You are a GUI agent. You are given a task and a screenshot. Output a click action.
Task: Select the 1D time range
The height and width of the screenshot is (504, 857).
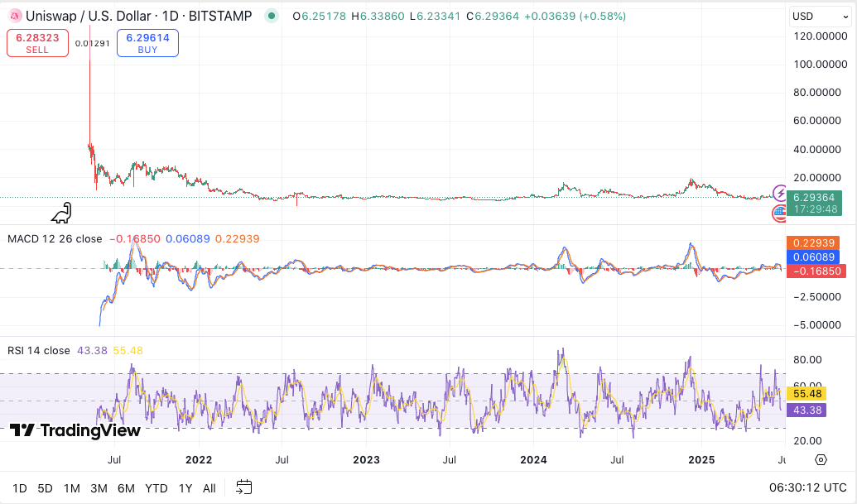[x=20, y=488]
